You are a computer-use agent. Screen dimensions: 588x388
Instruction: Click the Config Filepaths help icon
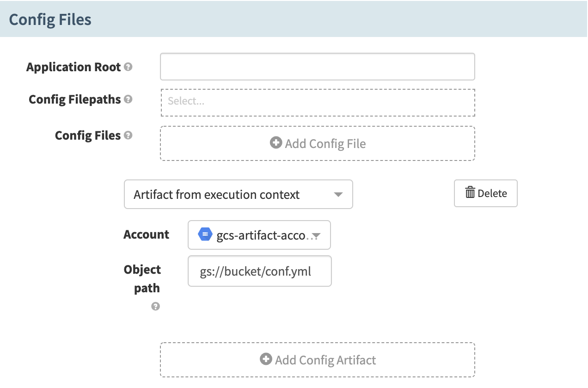coord(129,99)
